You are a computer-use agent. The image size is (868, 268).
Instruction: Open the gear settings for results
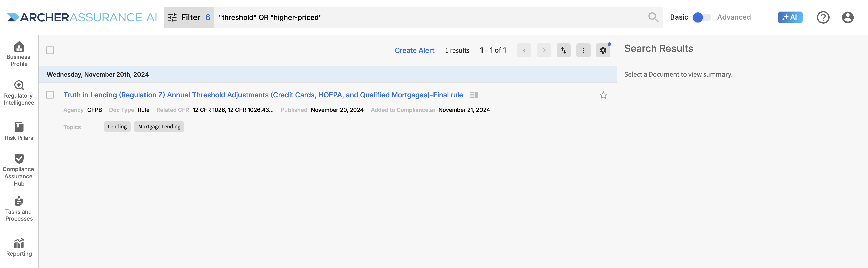pos(603,50)
